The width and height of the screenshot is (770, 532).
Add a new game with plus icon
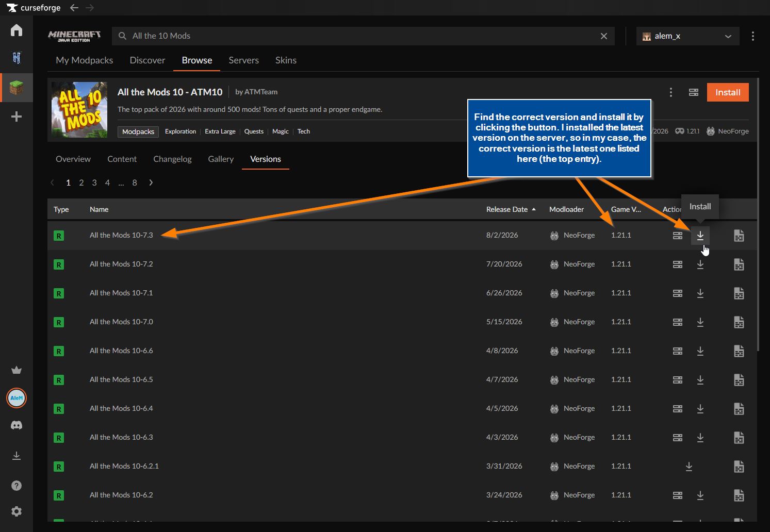point(17,117)
